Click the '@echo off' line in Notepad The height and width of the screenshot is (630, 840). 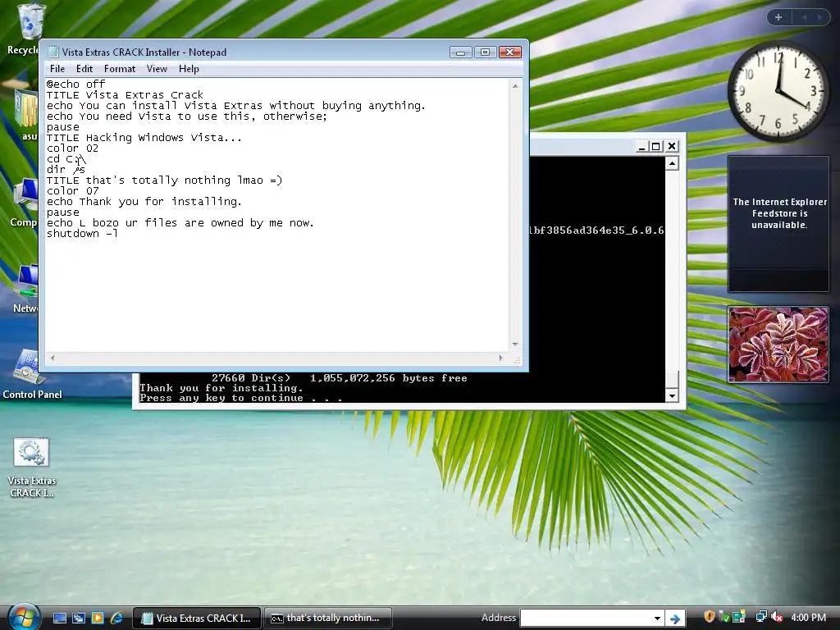point(75,84)
